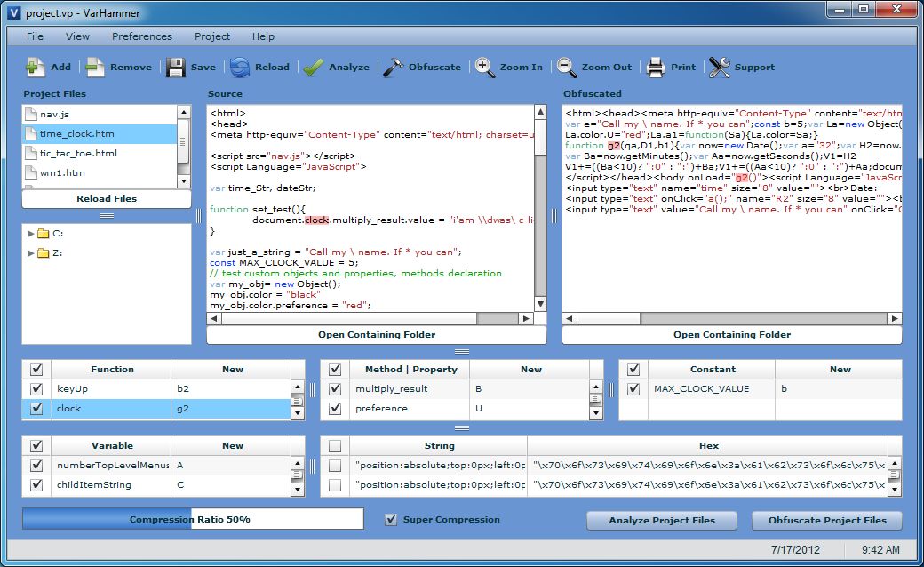Print using the printer icon

tap(656, 68)
